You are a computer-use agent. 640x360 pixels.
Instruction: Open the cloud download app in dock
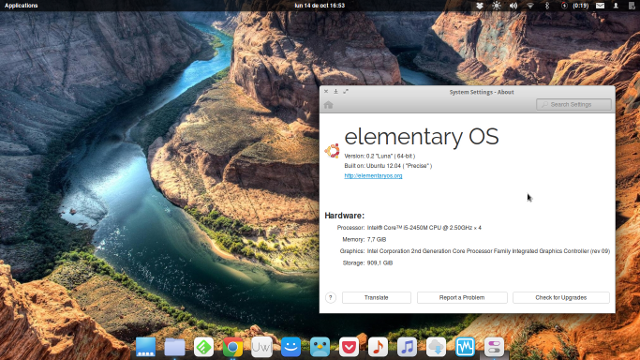[x=436, y=347]
